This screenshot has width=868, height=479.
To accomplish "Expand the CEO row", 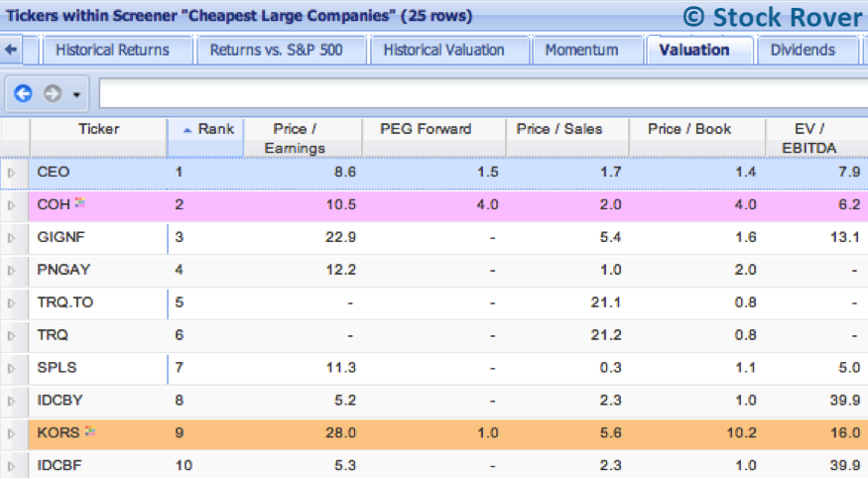I will 11,173.
